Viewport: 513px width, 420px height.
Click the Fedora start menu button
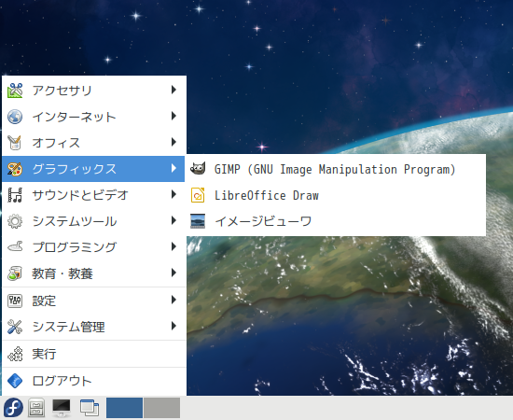[13, 408]
